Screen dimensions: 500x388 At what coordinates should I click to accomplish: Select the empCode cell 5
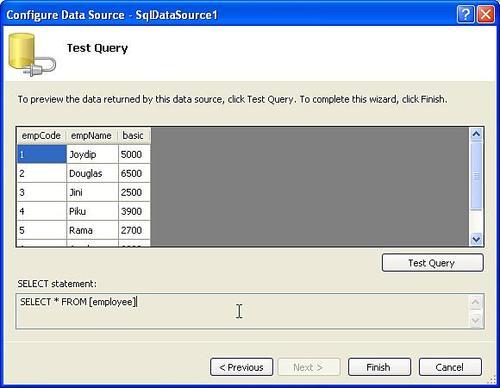[x=41, y=230]
